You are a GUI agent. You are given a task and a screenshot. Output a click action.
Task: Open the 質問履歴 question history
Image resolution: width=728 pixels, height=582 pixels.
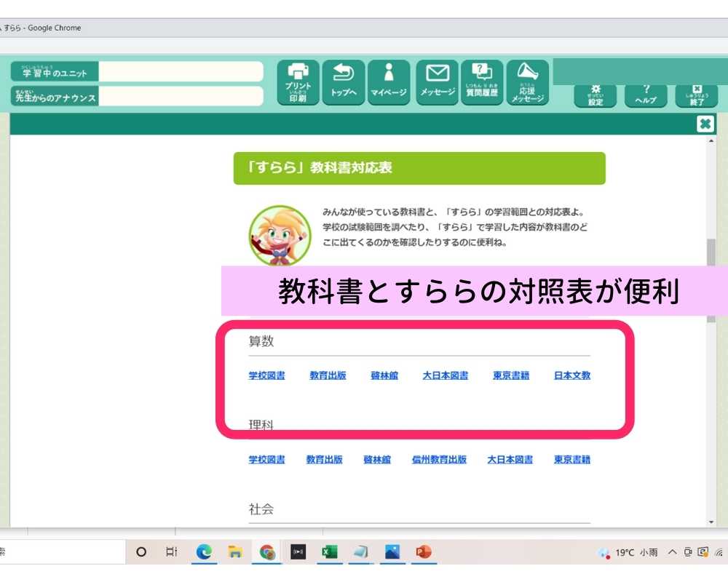click(x=482, y=83)
